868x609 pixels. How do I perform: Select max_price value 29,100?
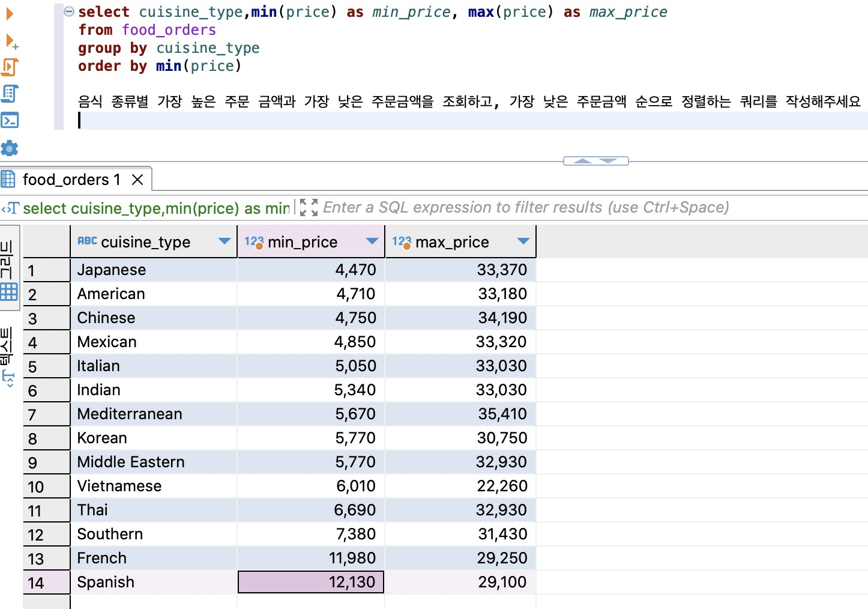click(460, 582)
